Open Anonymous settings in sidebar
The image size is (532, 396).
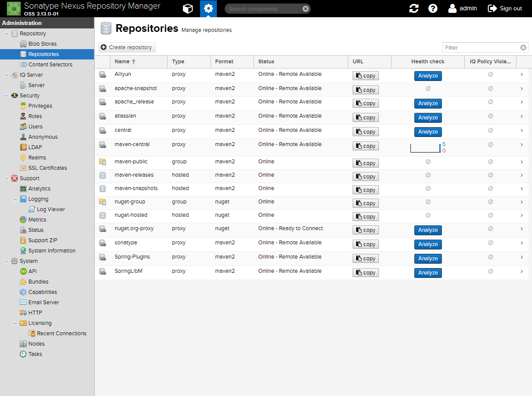(43, 137)
